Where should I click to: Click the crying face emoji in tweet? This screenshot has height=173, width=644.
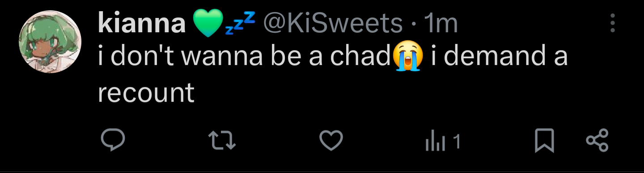tap(408, 56)
